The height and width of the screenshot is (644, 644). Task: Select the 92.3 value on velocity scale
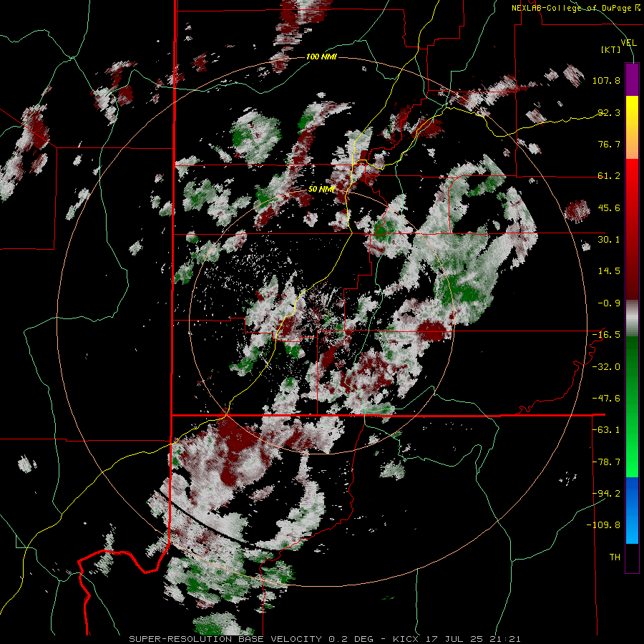(609, 112)
